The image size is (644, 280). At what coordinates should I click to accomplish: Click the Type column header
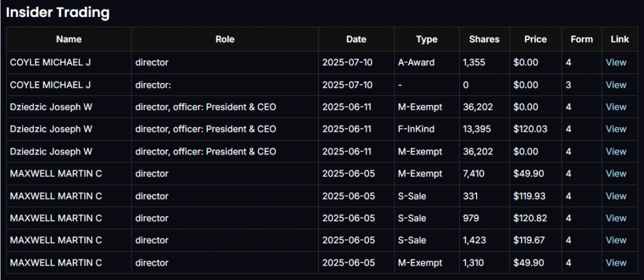pyautogui.click(x=426, y=39)
